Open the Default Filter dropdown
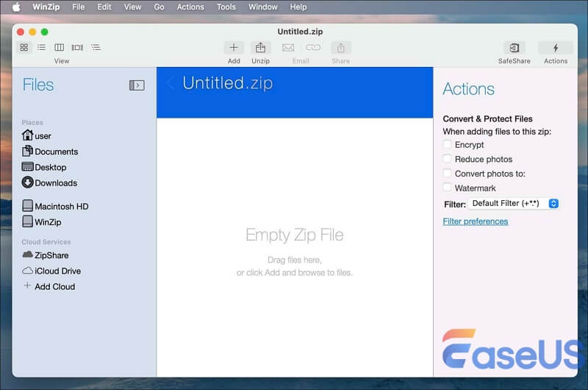Screen dimensions: 588x390 pyautogui.click(x=514, y=203)
